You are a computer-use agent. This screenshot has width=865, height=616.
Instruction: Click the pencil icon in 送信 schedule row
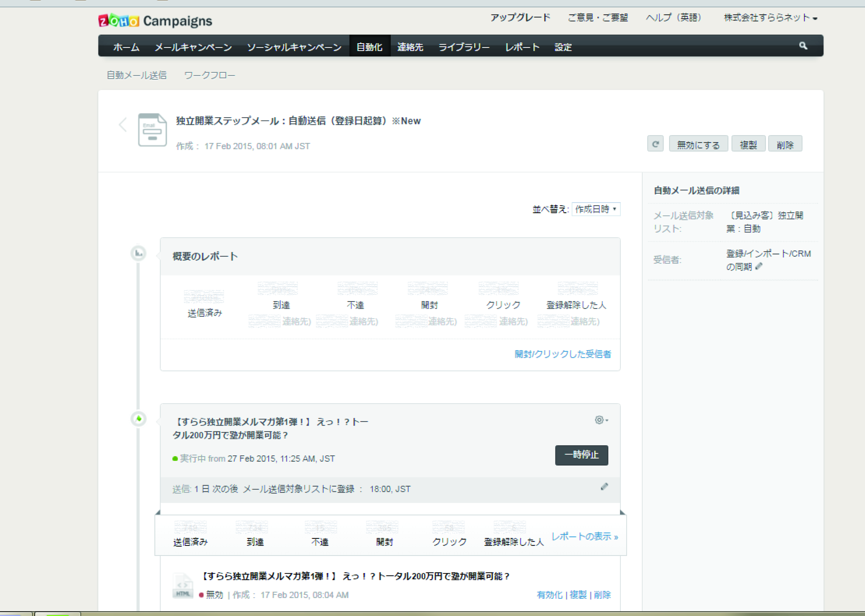[604, 487]
